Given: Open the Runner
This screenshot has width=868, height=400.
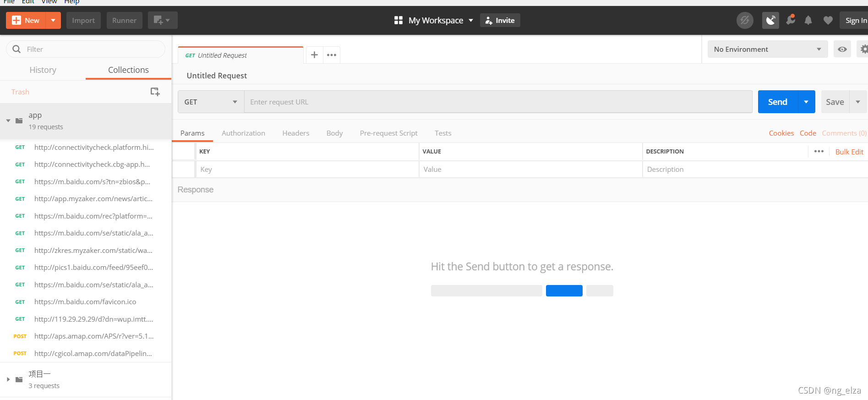Looking at the screenshot, I should [x=125, y=20].
